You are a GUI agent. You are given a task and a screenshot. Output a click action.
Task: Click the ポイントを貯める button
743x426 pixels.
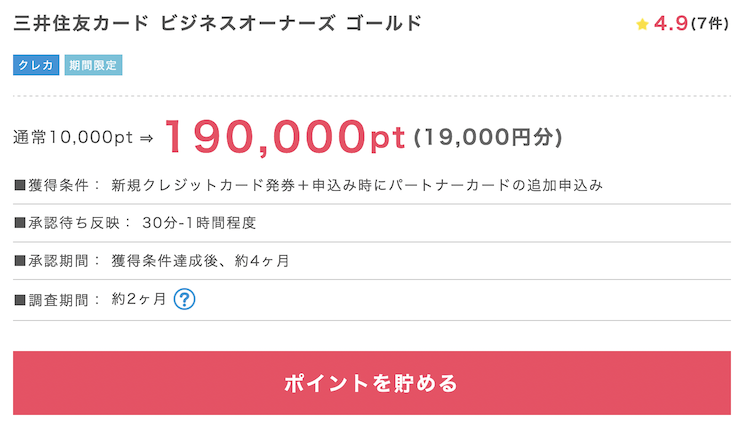coord(372,383)
